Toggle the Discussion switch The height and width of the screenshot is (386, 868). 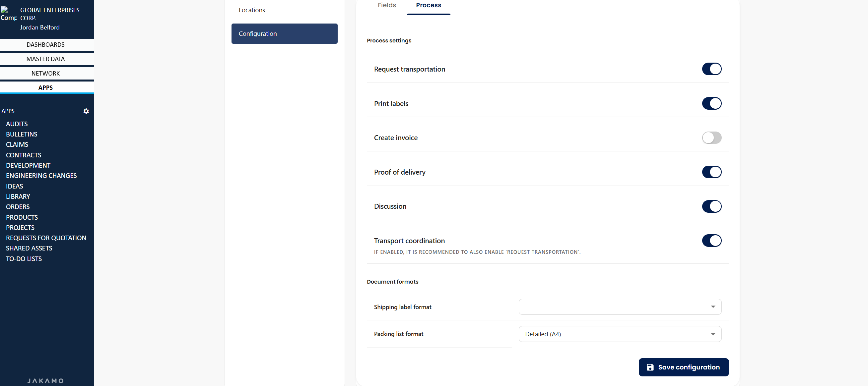coord(711,206)
